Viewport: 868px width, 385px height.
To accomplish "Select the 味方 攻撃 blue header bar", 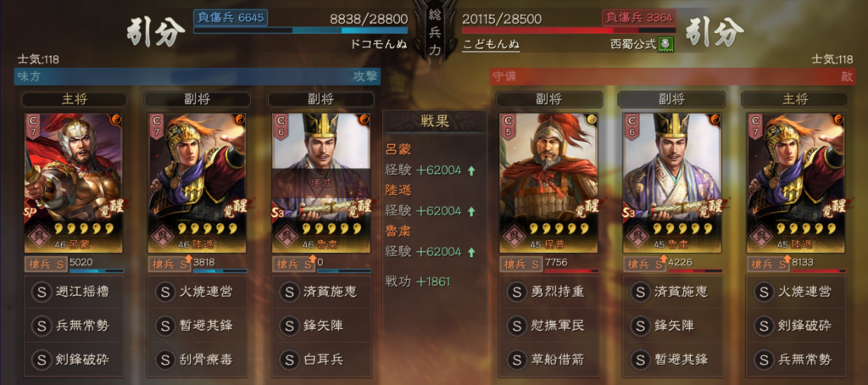I will pos(198,77).
